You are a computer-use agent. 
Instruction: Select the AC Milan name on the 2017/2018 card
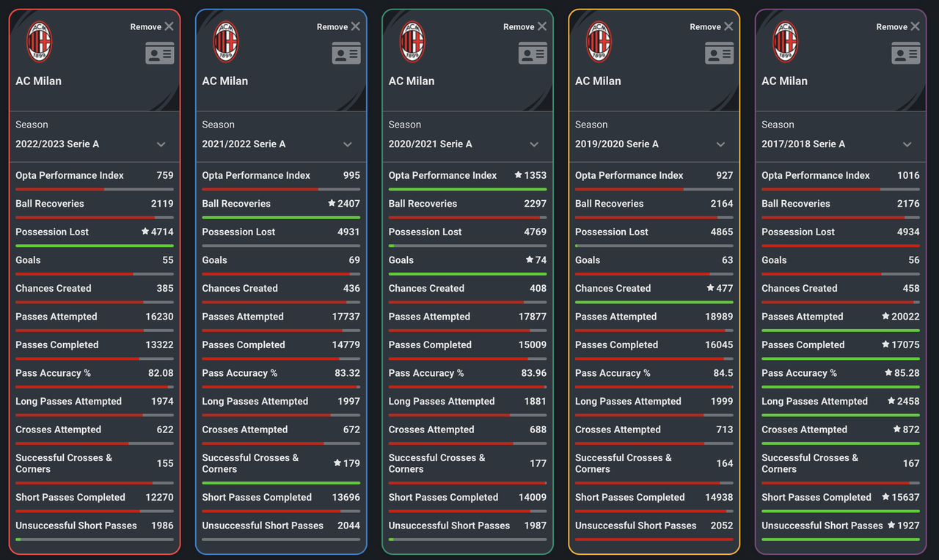click(784, 81)
